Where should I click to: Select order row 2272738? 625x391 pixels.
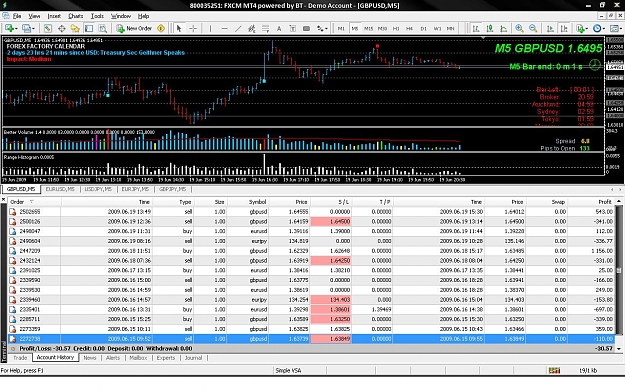[x=312, y=339]
